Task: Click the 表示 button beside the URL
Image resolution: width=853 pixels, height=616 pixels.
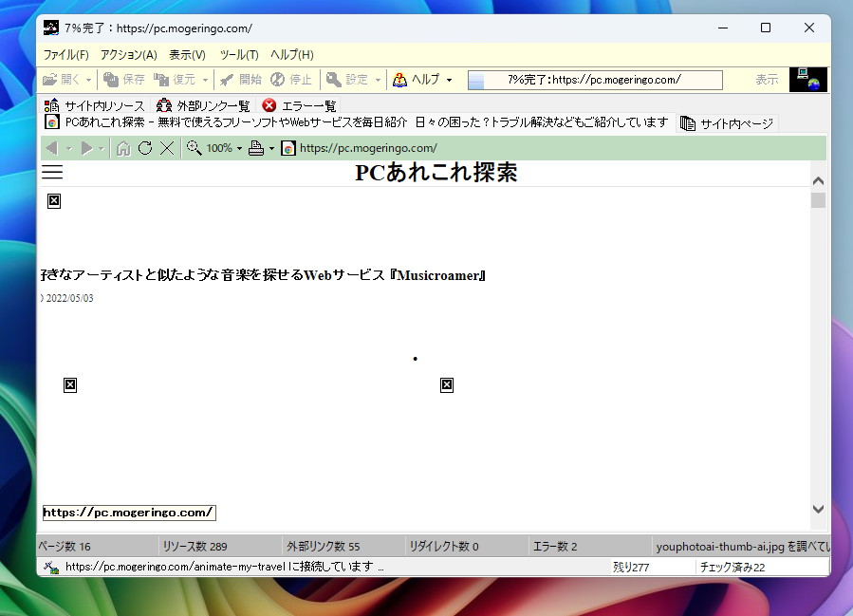Action: pos(766,79)
